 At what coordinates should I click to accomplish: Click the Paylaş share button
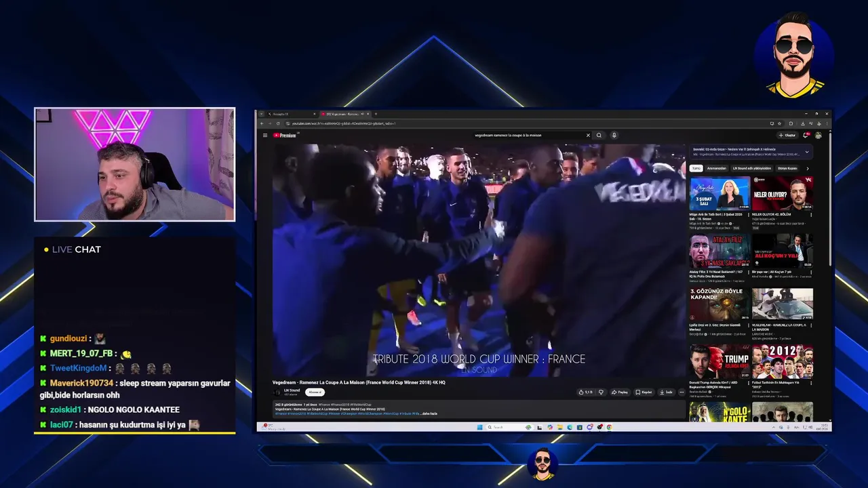coord(620,392)
